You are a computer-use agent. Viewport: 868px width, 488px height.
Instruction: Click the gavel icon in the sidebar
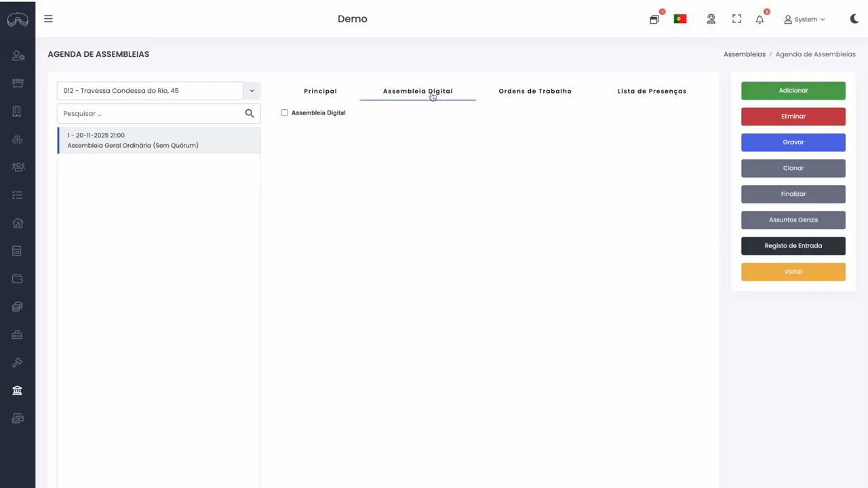tap(18, 363)
